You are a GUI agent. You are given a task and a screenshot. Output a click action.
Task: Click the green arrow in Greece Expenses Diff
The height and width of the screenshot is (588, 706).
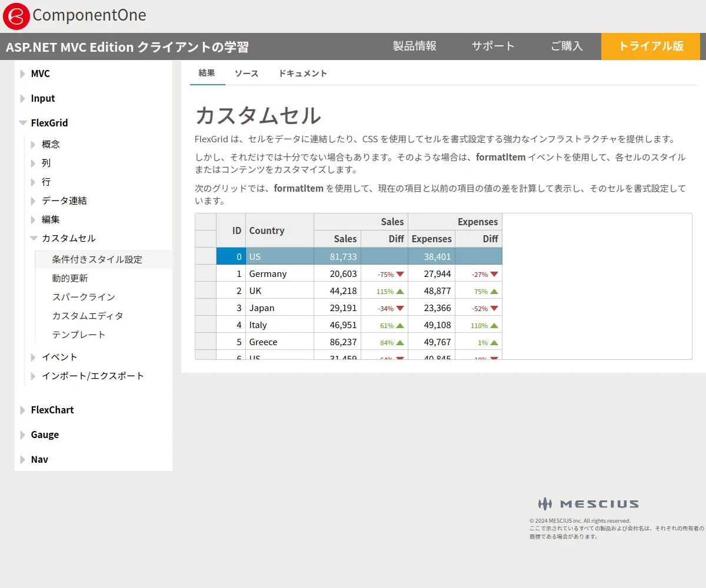(x=494, y=342)
